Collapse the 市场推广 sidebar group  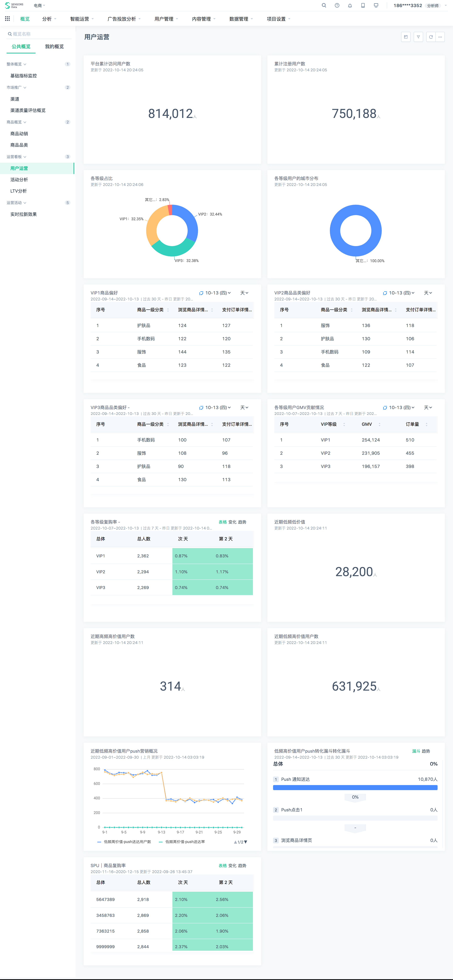pos(16,88)
